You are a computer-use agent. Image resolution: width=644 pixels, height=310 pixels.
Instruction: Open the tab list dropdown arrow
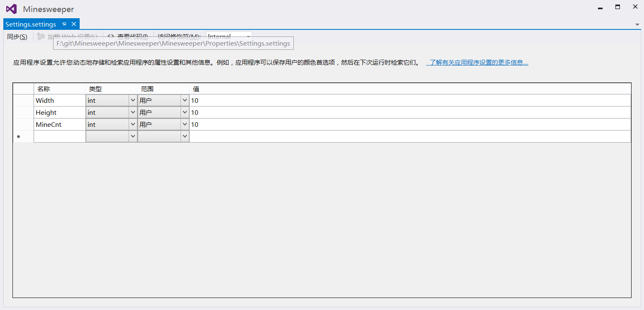[637, 24]
